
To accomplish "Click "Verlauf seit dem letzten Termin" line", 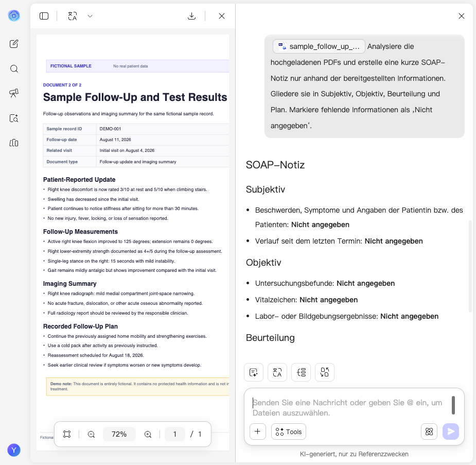I will click(x=339, y=241).
